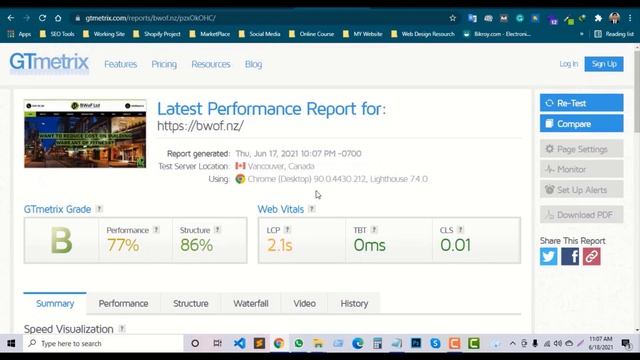Open the Apps shortcut in bookmarks bar
The width and height of the screenshot is (640, 360).
click(x=20, y=34)
